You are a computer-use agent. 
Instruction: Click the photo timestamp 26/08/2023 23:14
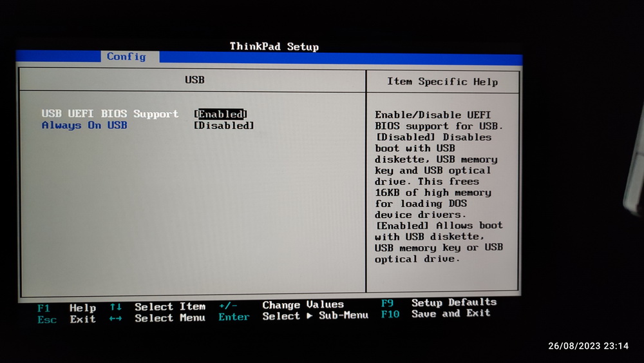(x=588, y=346)
